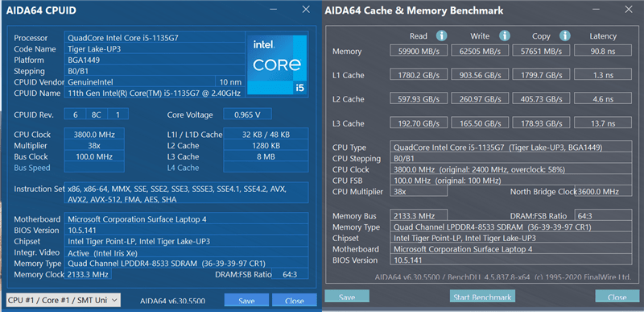Click the Memory Latency value field
Viewport: 644px width, 312px height.
pos(602,51)
